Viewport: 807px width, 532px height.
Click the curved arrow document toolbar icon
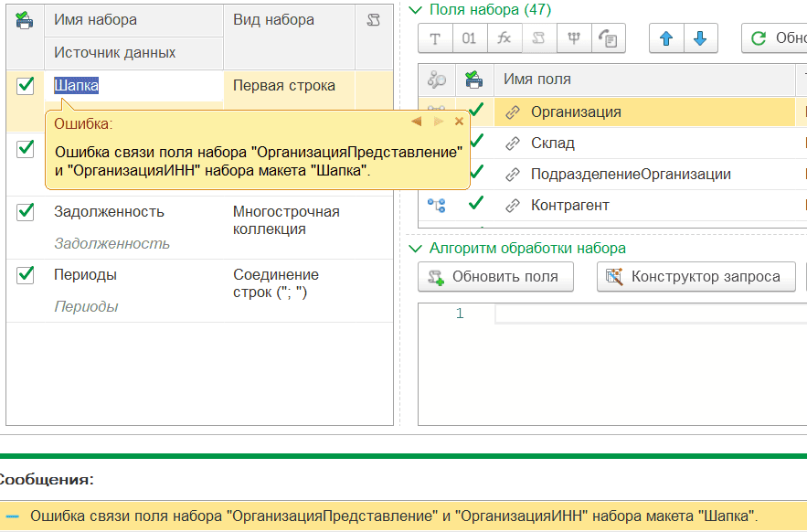608,38
